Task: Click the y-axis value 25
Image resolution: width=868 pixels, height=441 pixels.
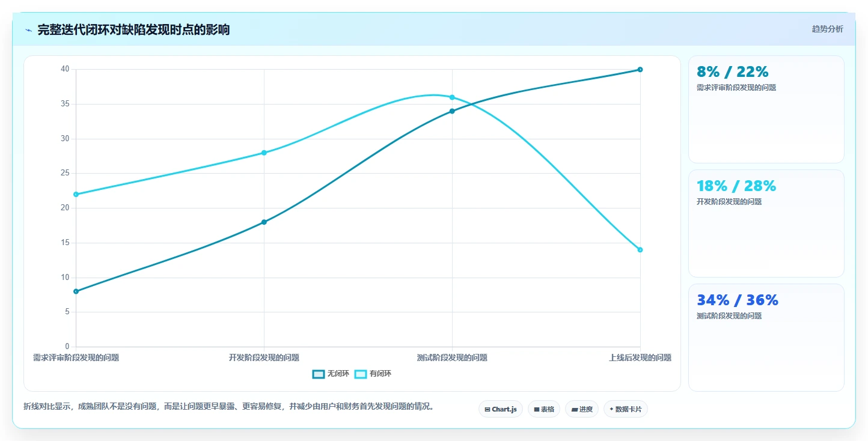Action: click(x=66, y=173)
